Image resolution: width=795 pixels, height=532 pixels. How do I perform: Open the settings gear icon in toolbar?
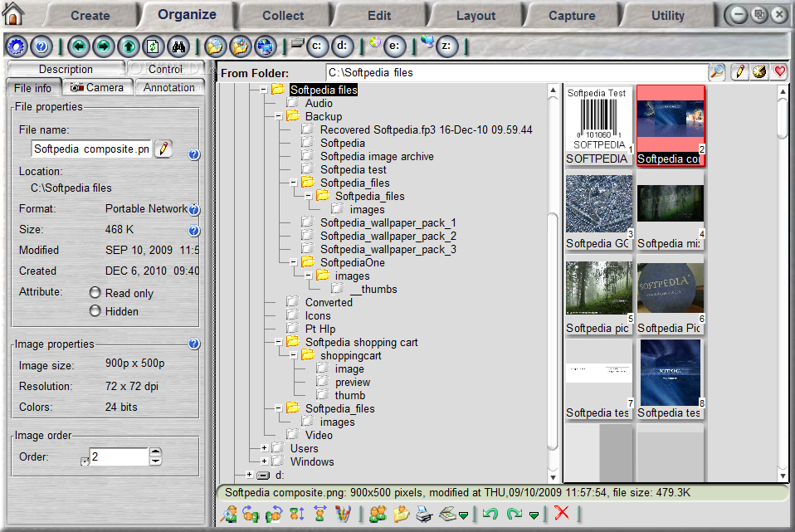click(x=17, y=47)
